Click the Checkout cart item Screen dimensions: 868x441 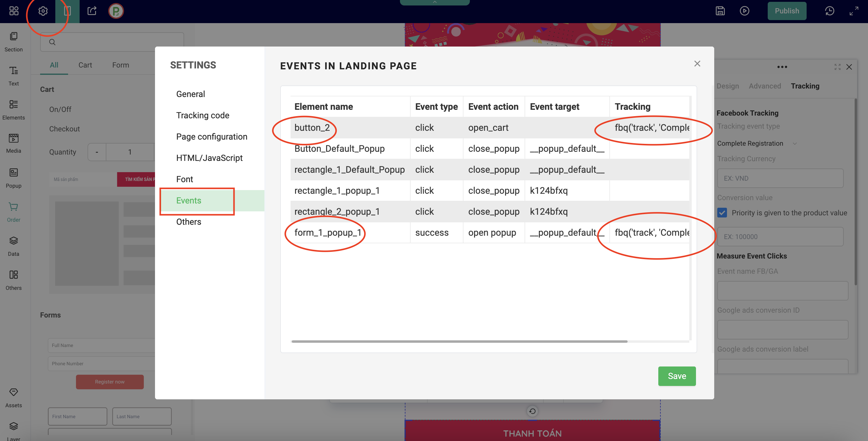pyautogui.click(x=64, y=129)
